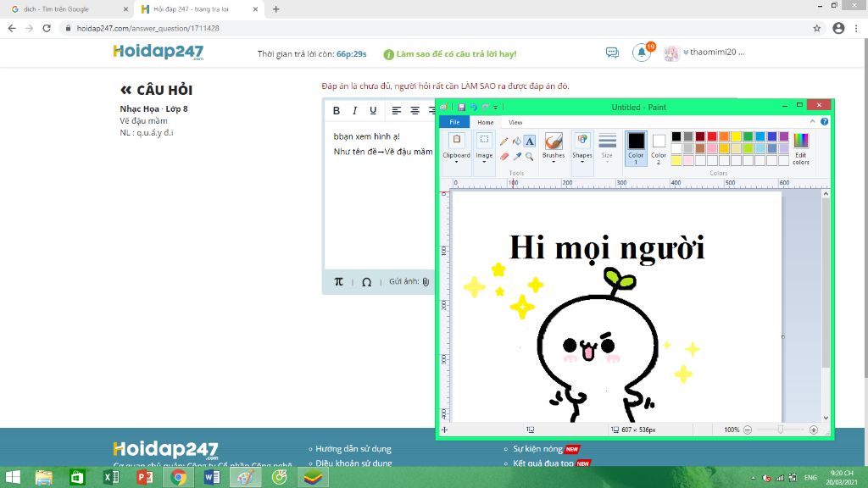Open the Edit colors dialog
The image size is (868, 488).
[x=800, y=148]
